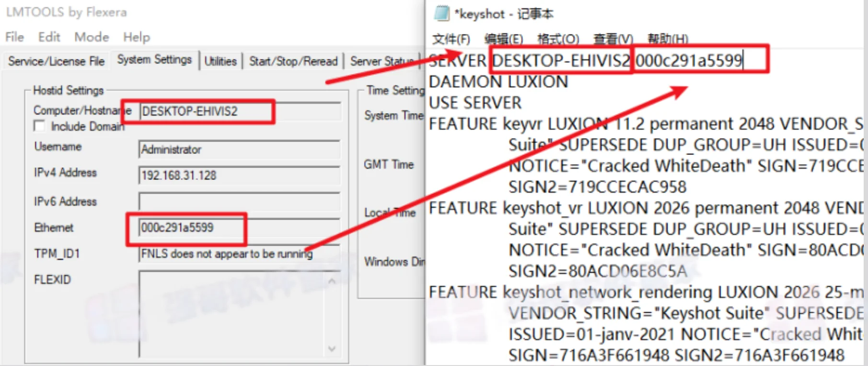Click the IPv4 Address label
The height and width of the screenshot is (366, 868).
point(65,172)
